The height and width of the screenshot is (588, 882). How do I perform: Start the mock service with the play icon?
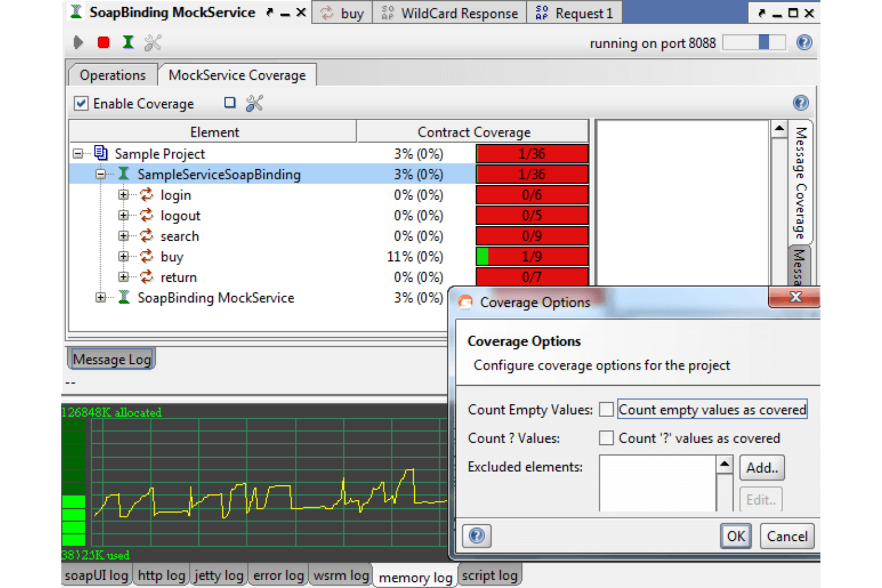tap(78, 42)
